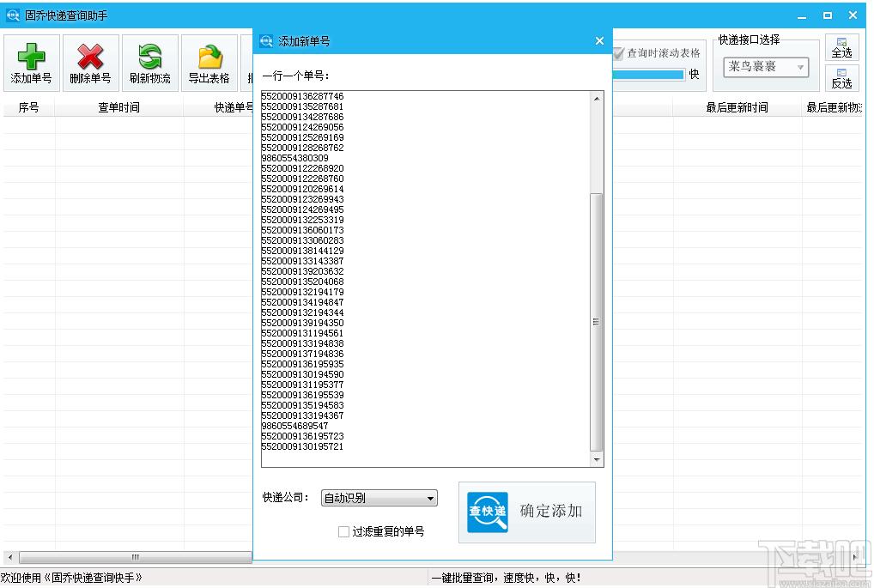Click tracking number 5520009124269056
Screen dimensions: 874x588
pyautogui.click(x=302, y=127)
